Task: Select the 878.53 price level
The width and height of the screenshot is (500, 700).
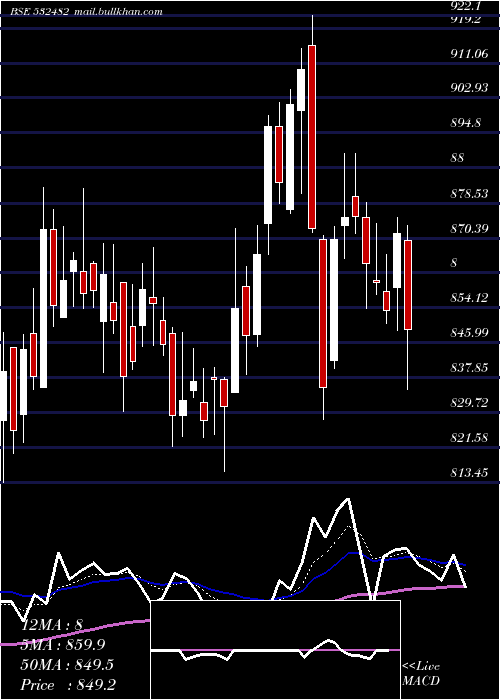Action: pos(468,194)
